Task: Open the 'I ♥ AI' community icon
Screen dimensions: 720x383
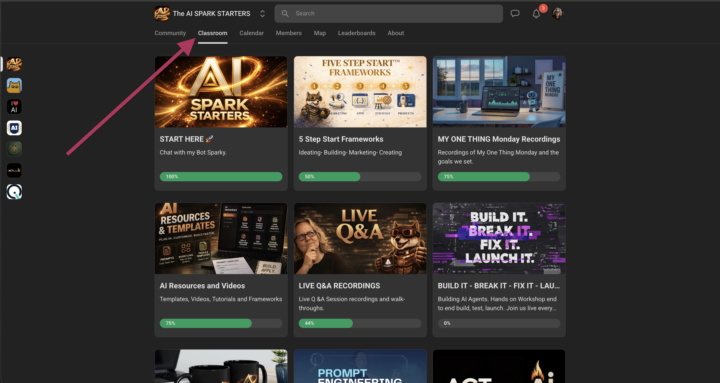Action: click(14, 107)
